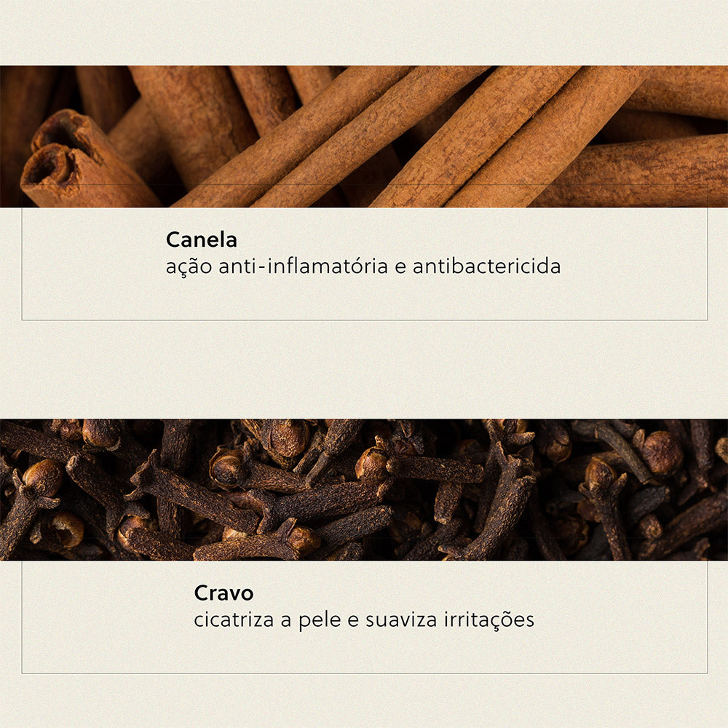Click the word pele in the Cravo description
728x728 pixels.
pos(320,620)
